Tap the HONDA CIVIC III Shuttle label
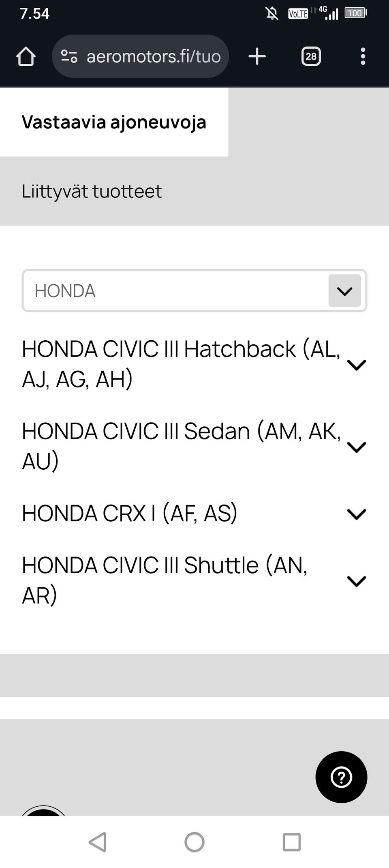 coord(164,580)
